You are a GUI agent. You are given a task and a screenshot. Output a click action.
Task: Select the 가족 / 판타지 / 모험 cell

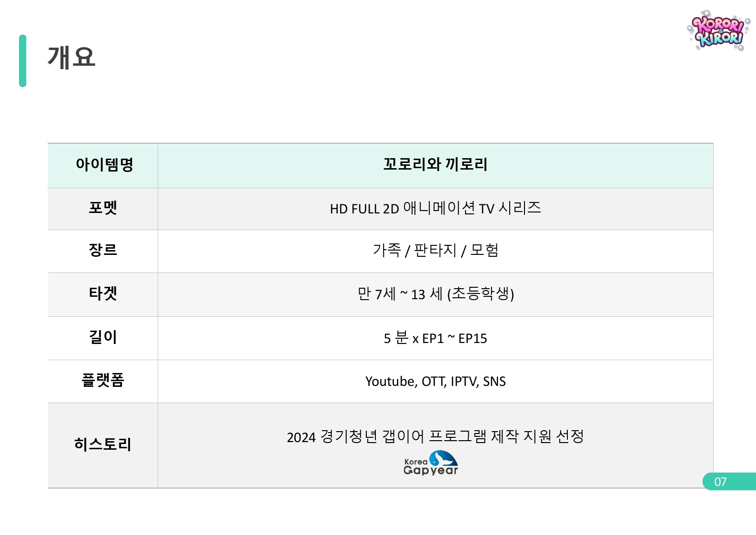[x=435, y=251]
